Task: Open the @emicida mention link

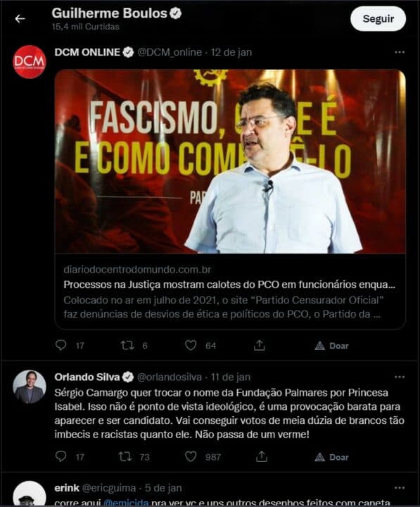Action: [x=126, y=503]
